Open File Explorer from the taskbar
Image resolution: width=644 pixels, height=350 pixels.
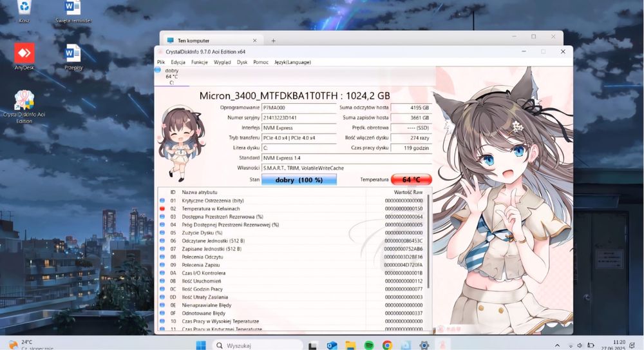click(350, 345)
